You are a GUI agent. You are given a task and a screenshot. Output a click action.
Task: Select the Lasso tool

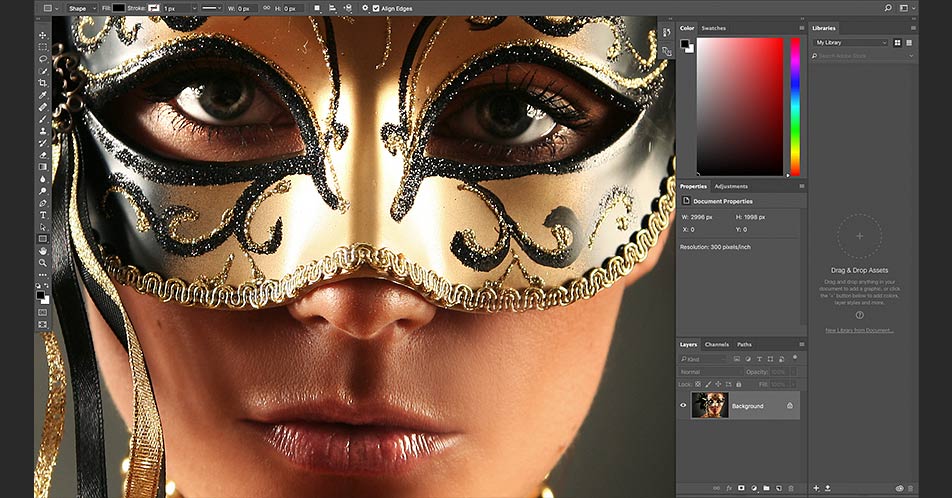42,59
